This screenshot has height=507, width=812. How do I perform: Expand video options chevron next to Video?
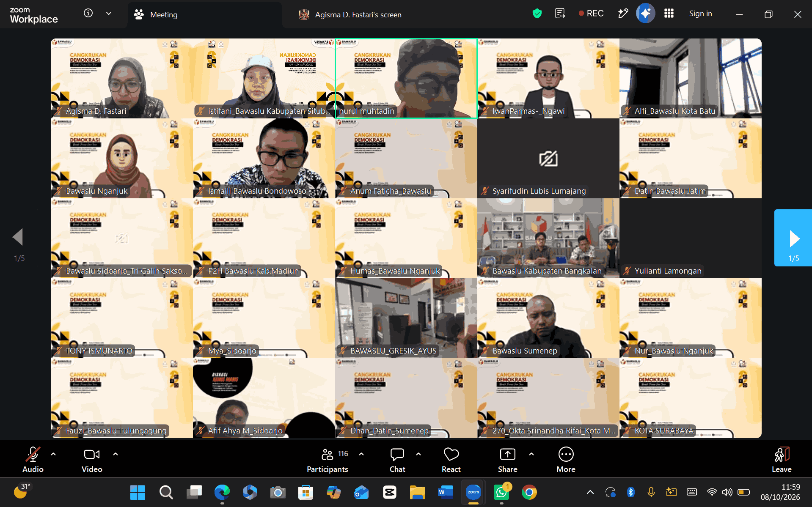click(116, 454)
